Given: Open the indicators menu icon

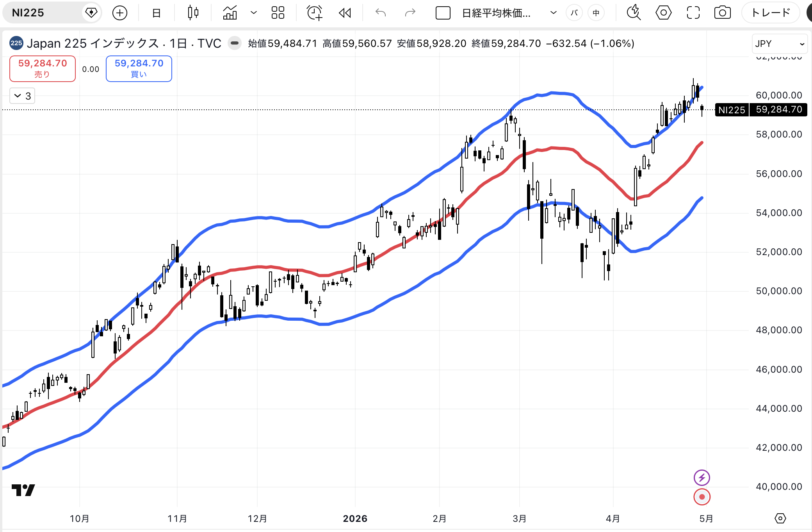Looking at the screenshot, I should click(x=230, y=13).
